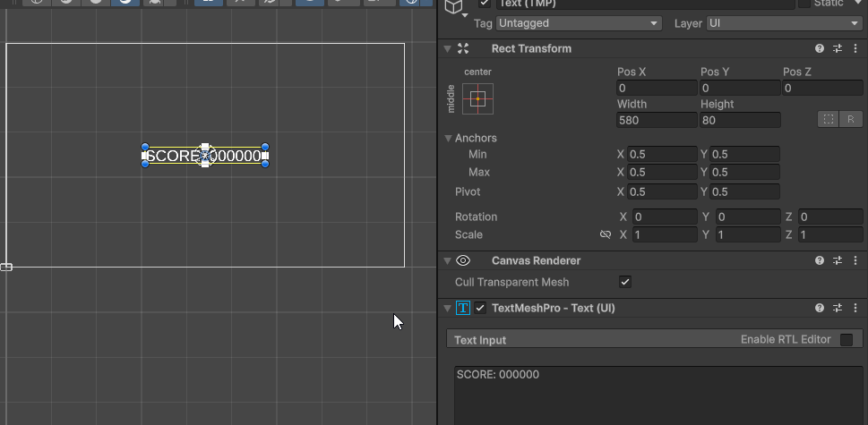Click Rotation Y field

(748, 217)
